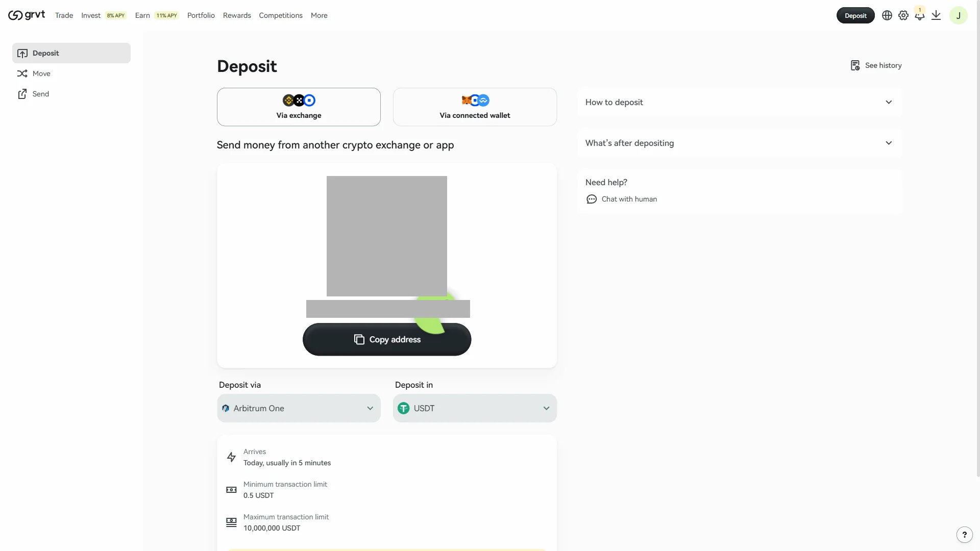Select Send in sidebar

point(71,94)
